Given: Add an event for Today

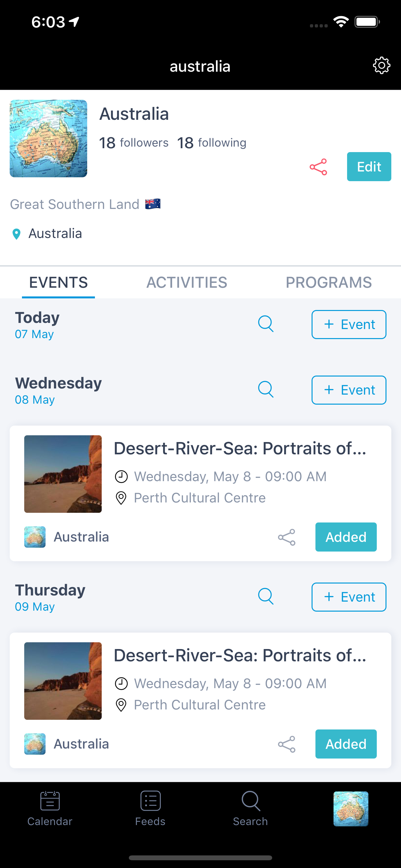Looking at the screenshot, I should coord(349,325).
